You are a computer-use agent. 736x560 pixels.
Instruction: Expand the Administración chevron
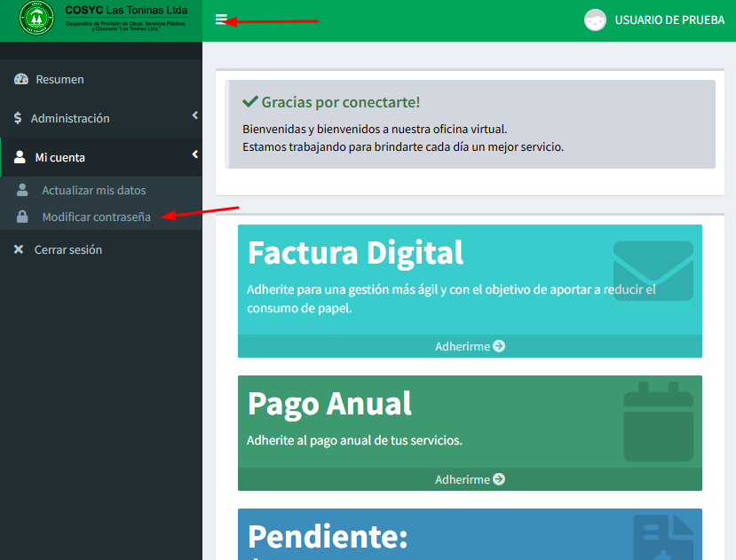point(194,115)
